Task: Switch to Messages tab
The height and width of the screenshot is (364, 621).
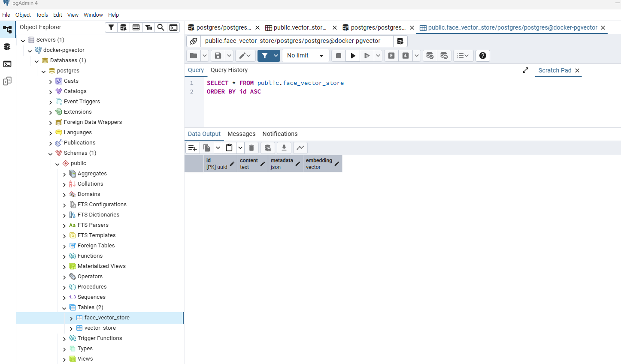Action: [x=242, y=134]
